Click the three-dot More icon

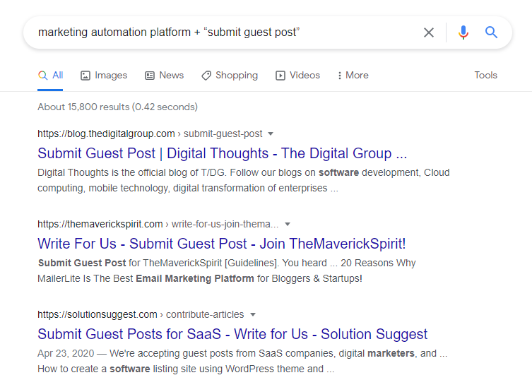tap(340, 76)
